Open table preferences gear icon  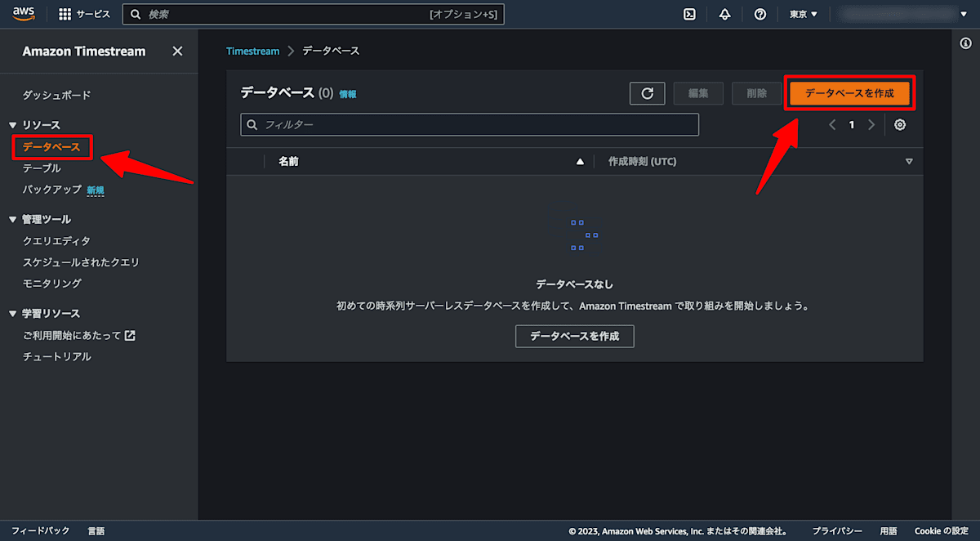[x=900, y=125]
